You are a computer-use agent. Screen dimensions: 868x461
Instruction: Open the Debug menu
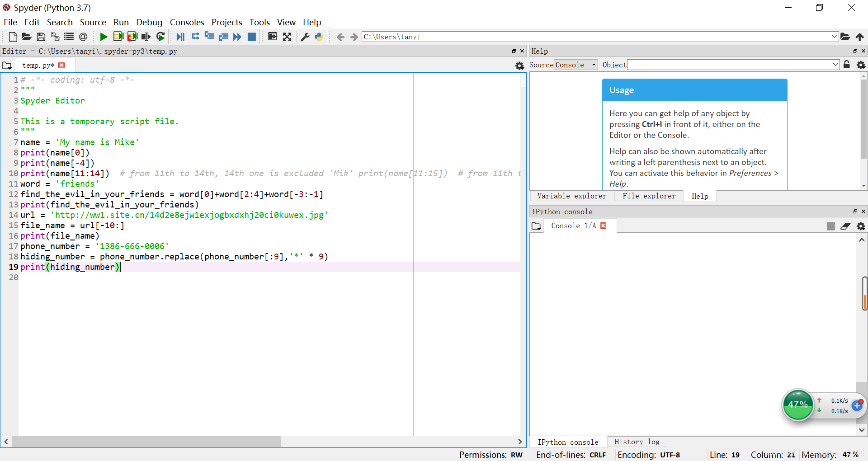pyautogui.click(x=149, y=22)
